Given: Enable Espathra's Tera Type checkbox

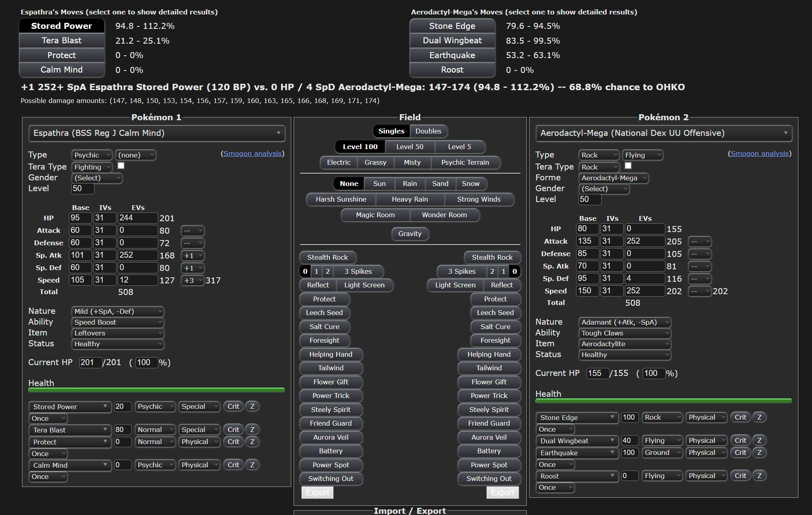Looking at the screenshot, I should click(x=121, y=166).
